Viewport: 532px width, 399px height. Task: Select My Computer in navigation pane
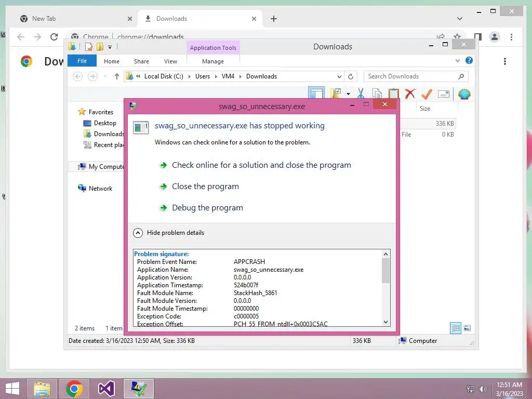[101, 167]
